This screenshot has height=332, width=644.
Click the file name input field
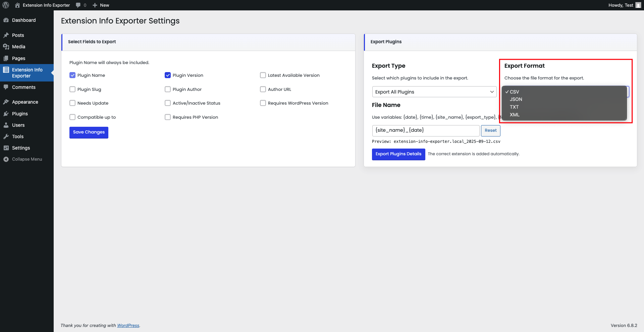pos(425,130)
